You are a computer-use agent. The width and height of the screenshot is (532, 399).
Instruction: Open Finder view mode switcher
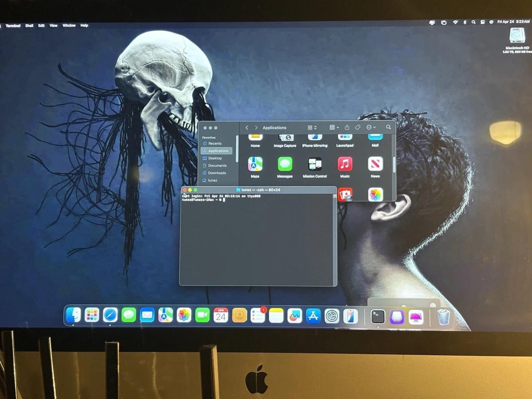[x=312, y=127]
